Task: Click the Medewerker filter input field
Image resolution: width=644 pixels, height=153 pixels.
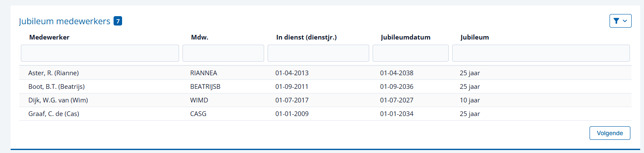Action: [x=100, y=53]
